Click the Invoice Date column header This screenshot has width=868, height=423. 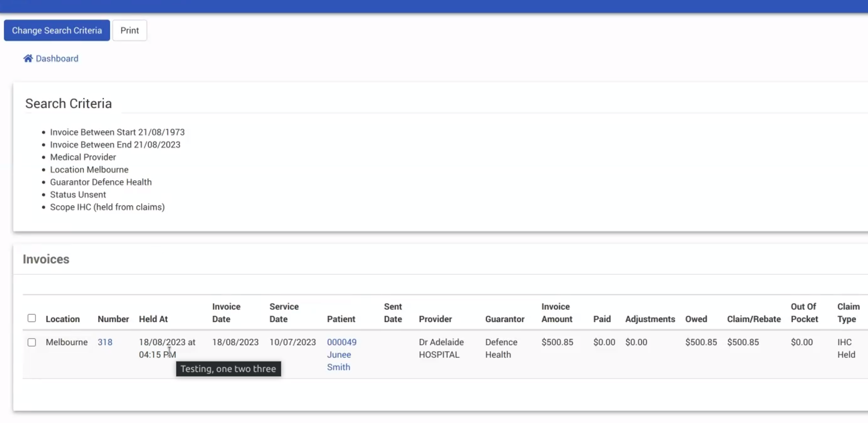tap(226, 313)
